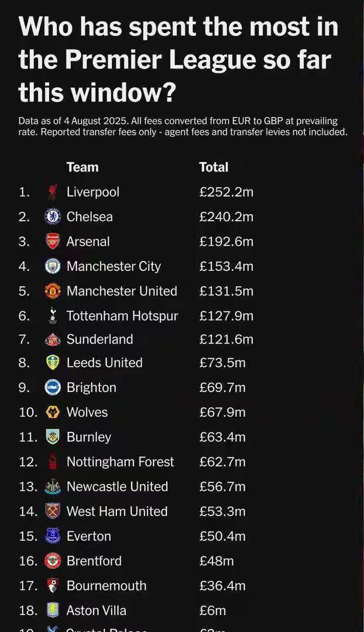Click the Brentford team name
364x632 pixels.
94,561
